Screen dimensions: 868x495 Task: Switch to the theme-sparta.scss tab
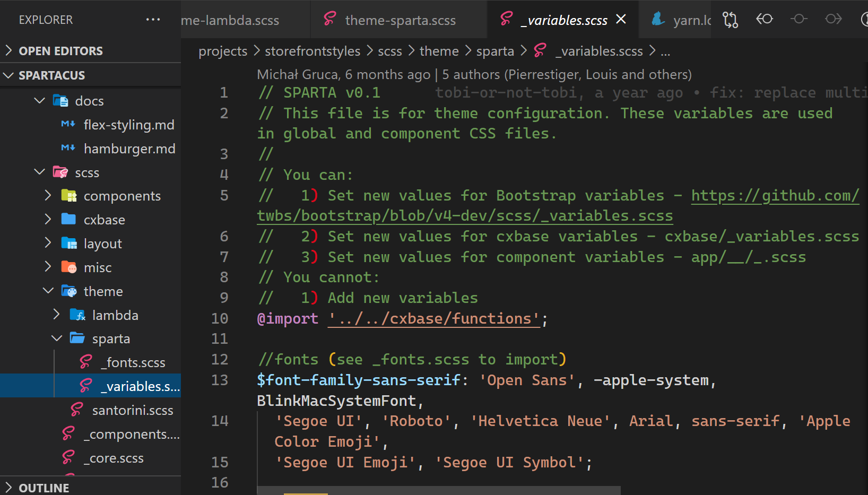coord(398,20)
